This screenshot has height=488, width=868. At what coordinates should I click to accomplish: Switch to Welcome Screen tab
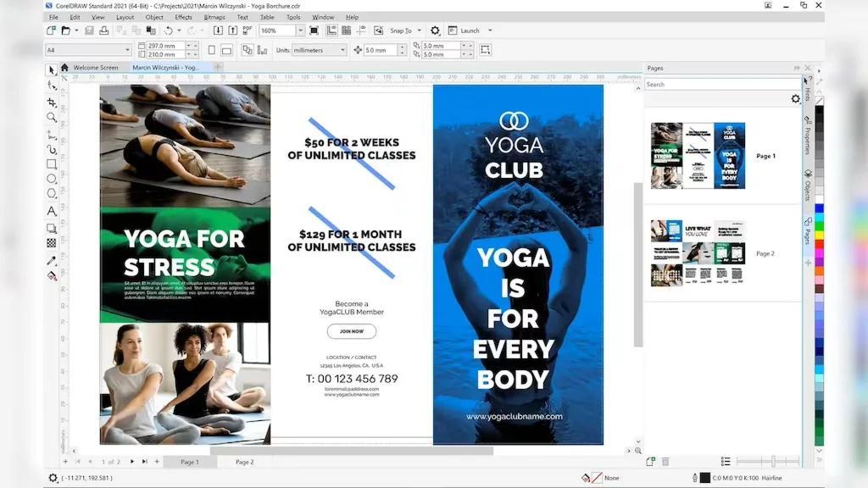click(96, 68)
